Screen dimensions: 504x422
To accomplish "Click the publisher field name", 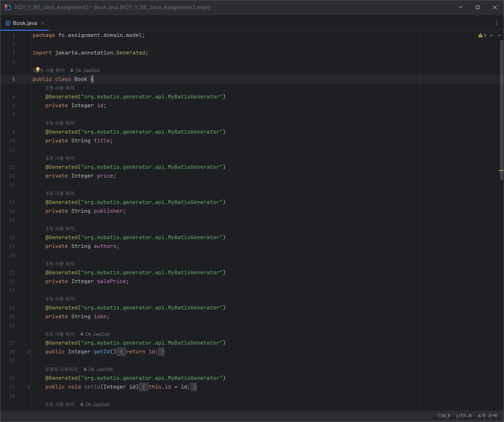I will click(x=108, y=211).
